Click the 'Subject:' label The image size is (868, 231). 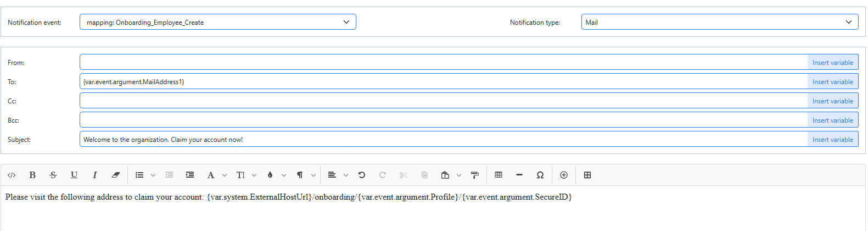pyautogui.click(x=19, y=140)
